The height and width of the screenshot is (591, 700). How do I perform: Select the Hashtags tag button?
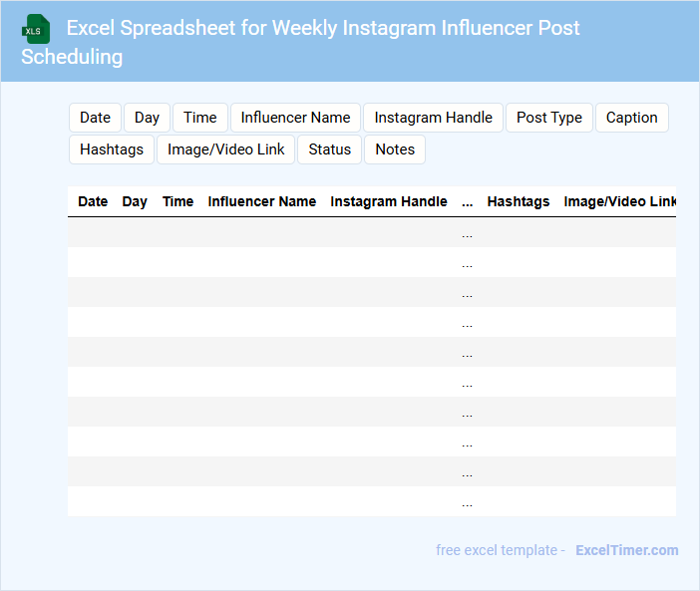[112, 149]
